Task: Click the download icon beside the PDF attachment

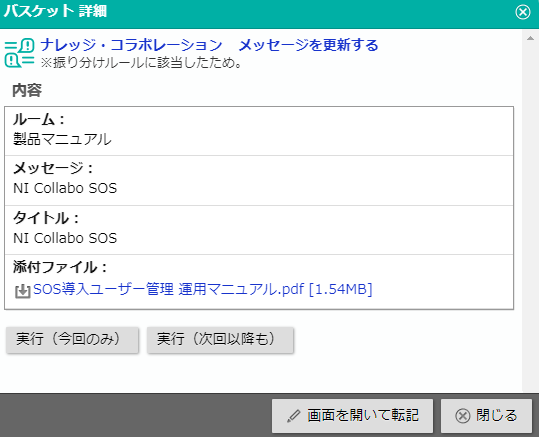Action: [x=22, y=291]
